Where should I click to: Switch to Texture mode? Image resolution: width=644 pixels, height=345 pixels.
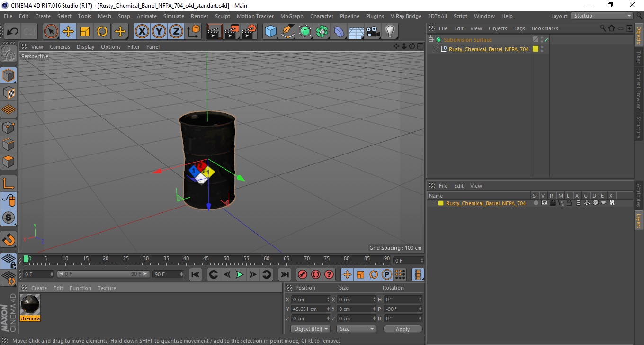9,92
